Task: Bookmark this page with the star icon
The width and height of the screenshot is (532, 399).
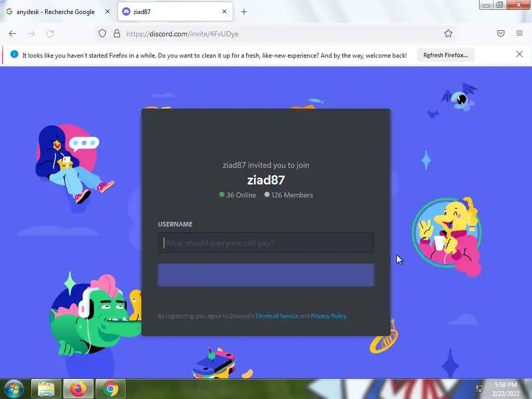Action: (448, 33)
